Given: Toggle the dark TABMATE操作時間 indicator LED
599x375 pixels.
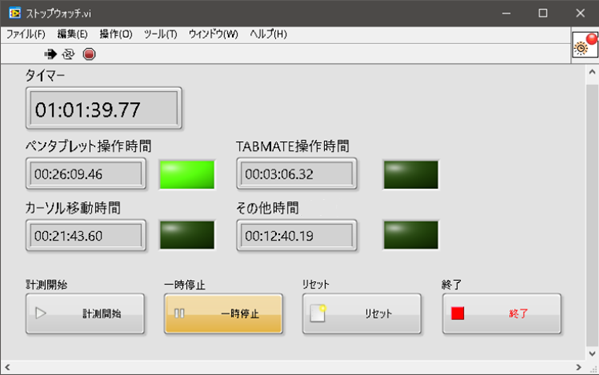Looking at the screenshot, I should click(411, 175).
